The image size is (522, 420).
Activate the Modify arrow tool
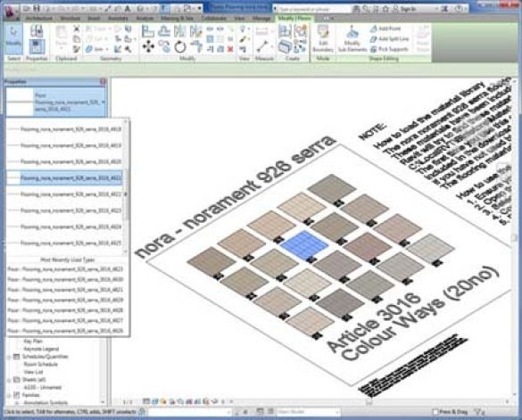point(13,37)
